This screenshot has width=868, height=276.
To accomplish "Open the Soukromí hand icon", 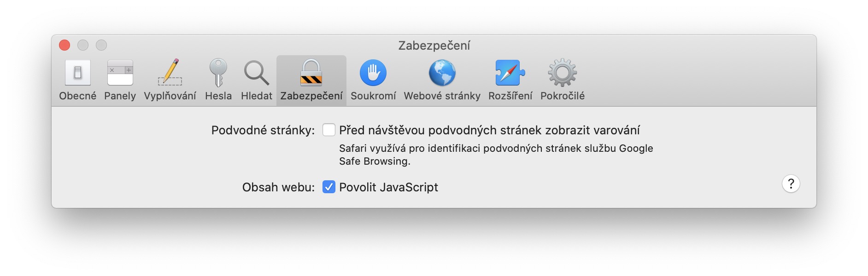I will coord(373,73).
